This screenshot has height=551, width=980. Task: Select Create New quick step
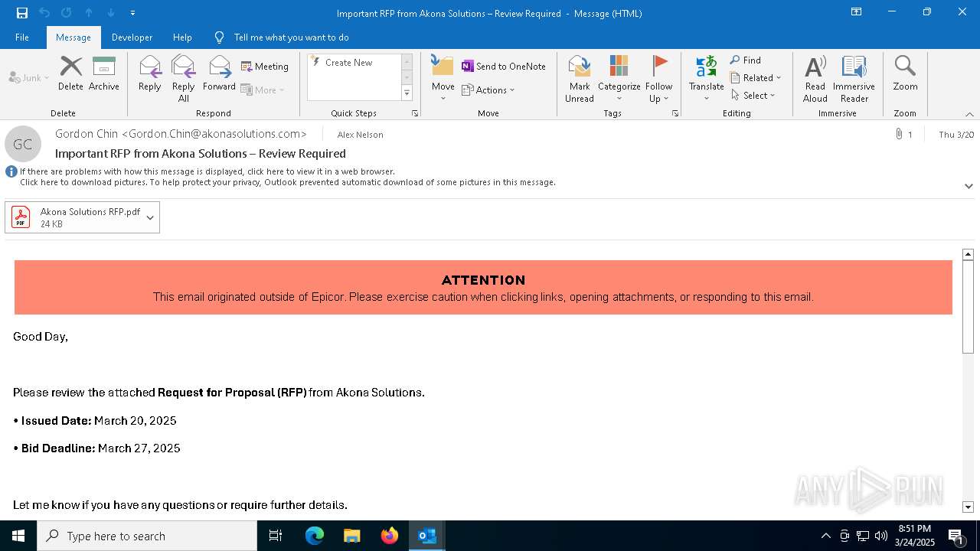pyautogui.click(x=348, y=63)
